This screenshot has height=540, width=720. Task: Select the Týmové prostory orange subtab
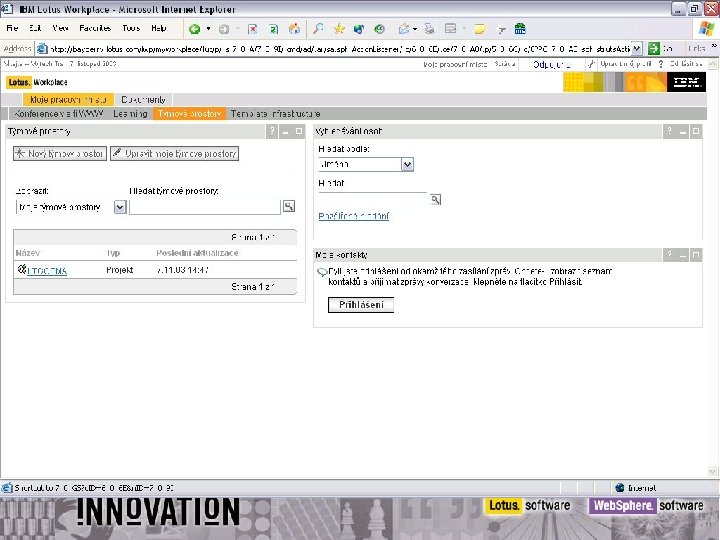190,113
